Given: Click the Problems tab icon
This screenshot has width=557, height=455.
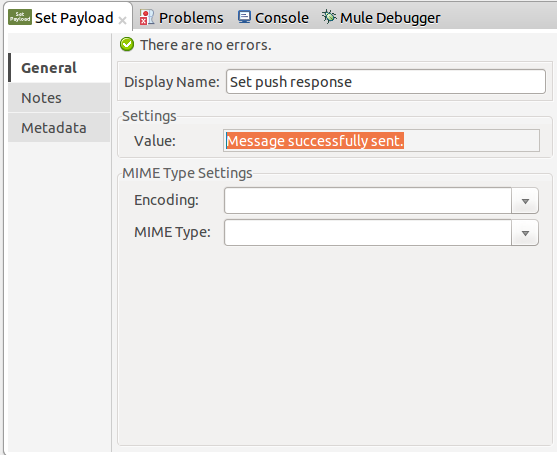Looking at the screenshot, I should pyautogui.click(x=146, y=17).
